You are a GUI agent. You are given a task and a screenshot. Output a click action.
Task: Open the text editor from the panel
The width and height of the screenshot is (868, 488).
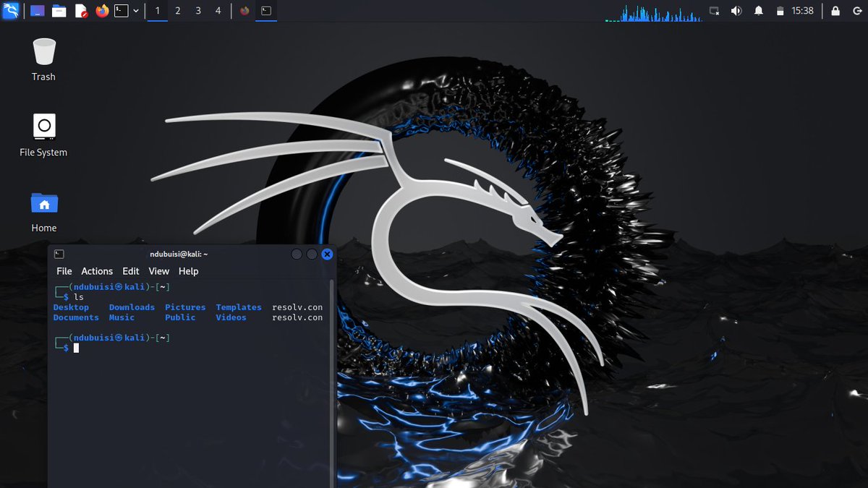point(80,10)
